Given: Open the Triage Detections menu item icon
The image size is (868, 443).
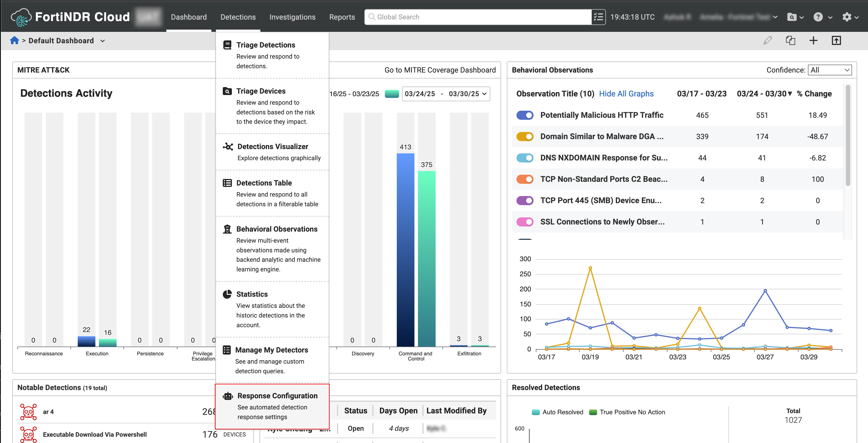Looking at the screenshot, I should pyautogui.click(x=228, y=44).
